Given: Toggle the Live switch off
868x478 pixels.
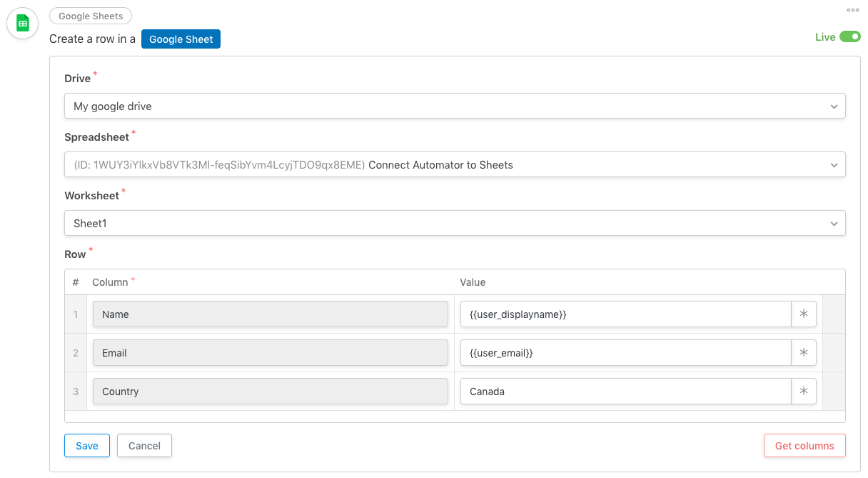Looking at the screenshot, I should pos(850,37).
